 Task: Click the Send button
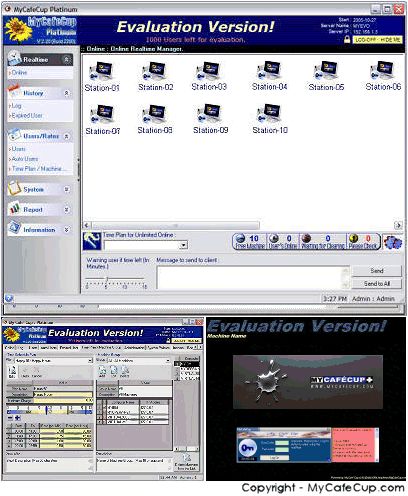pos(376,271)
